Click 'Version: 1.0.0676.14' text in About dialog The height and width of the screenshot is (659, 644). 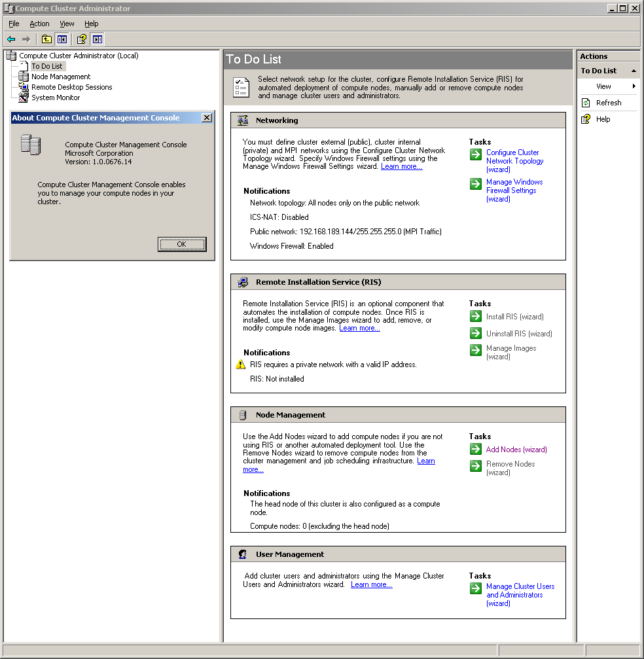[98, 162]
